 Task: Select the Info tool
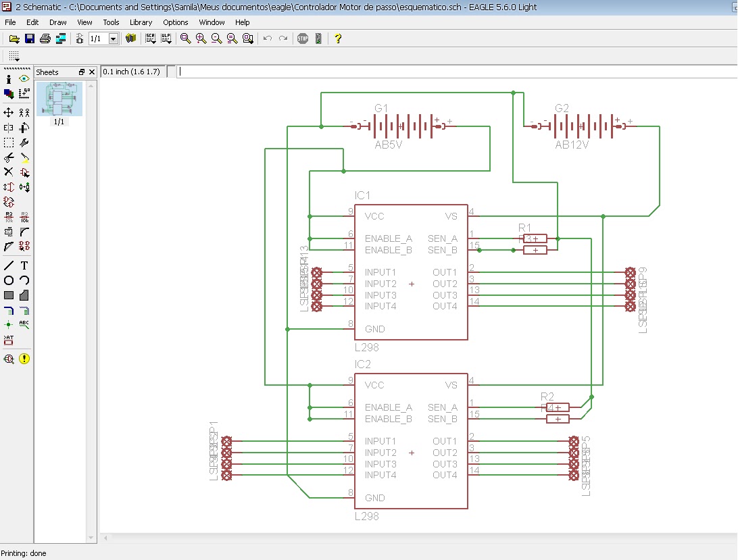9,79
